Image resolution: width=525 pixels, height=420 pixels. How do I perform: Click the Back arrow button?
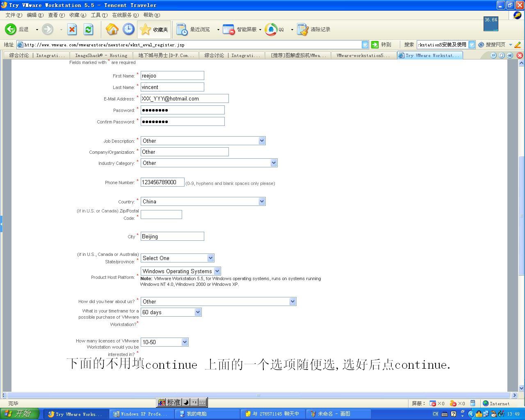[11, 29]
